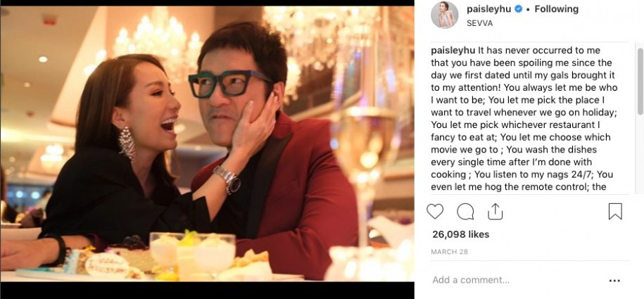The image size is (644, 299).
Task: Click paisleyhu username at start of caption
Action: pyautogui.click(x=453, y=50)
